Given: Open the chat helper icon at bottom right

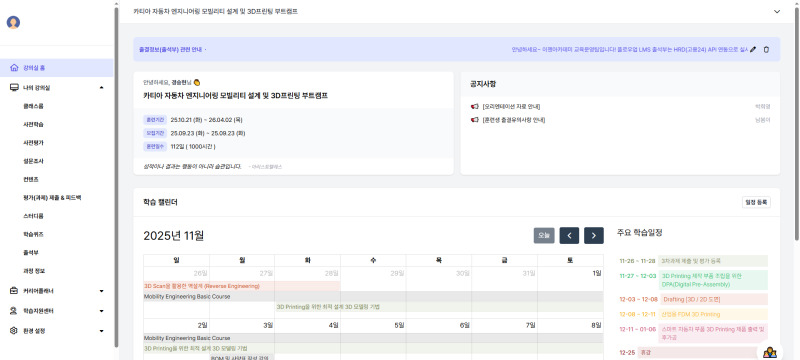Looking at the screenshot, I should tap(770, 352).
